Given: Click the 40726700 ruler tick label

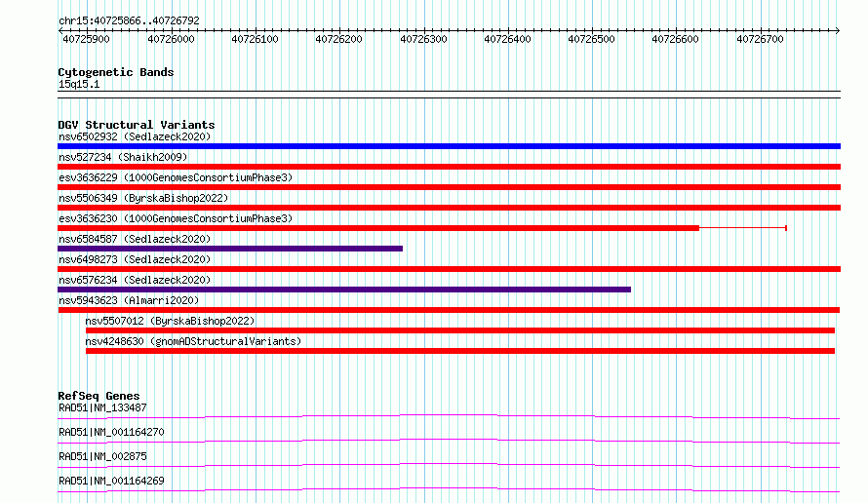Looking at the screenshot, I should pos(760,39).
